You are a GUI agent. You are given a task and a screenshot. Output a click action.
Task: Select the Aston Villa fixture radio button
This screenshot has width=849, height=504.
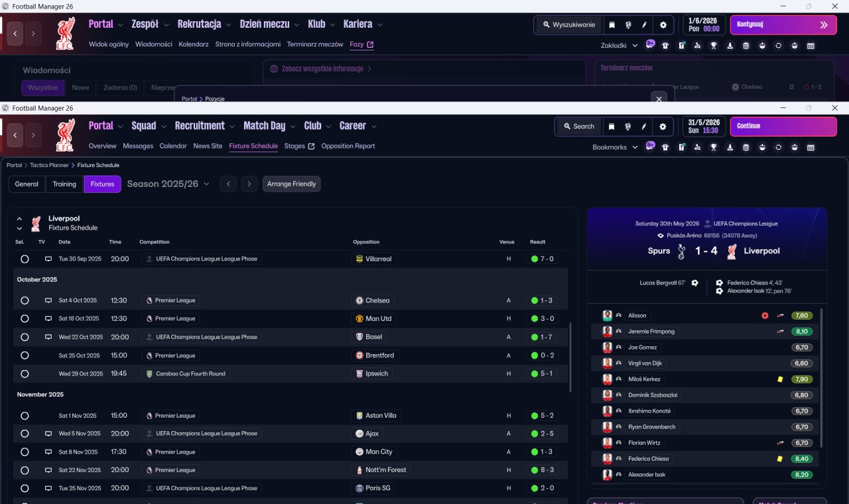[x=25, y=416]
